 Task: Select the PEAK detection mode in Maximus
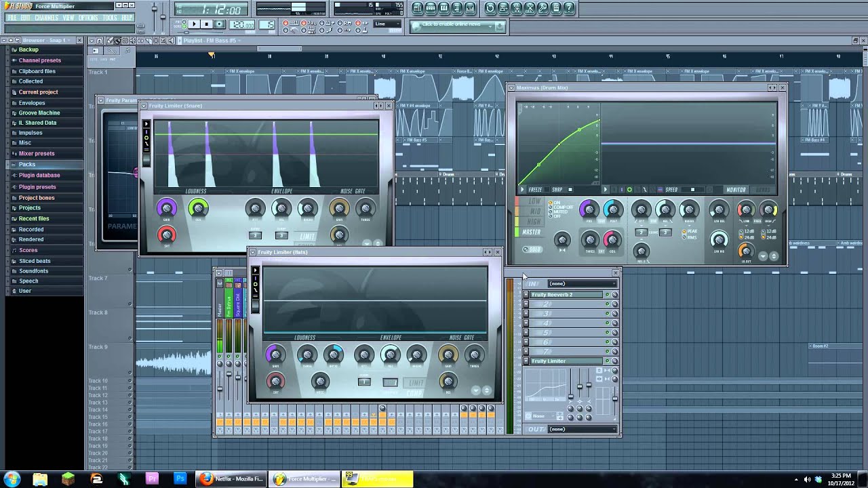[x=691, y=231]
